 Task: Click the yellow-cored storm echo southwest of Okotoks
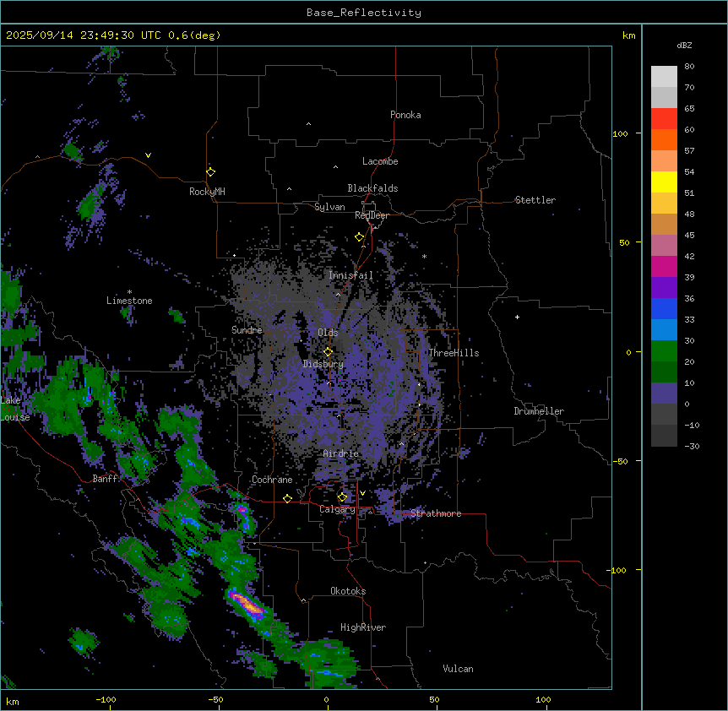246,604
